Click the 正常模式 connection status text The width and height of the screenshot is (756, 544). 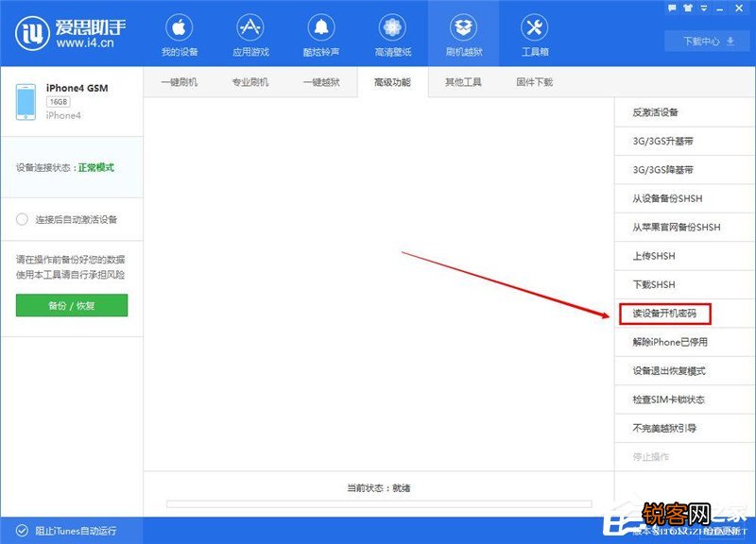pos(96,168)
